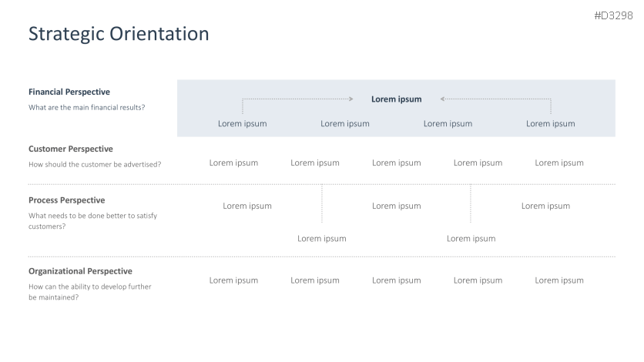Select the rightmost Lorem ipsum in the Financial box
The height and width of the screenshot is (362, 644).
tap(550, 123)
